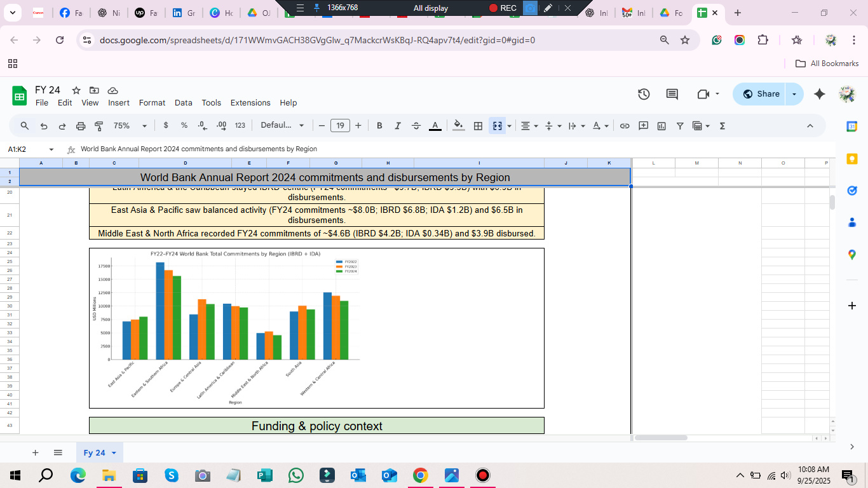Open the fill color picker
Viewport: 868px width, 488px height.
tap(458, 126)
